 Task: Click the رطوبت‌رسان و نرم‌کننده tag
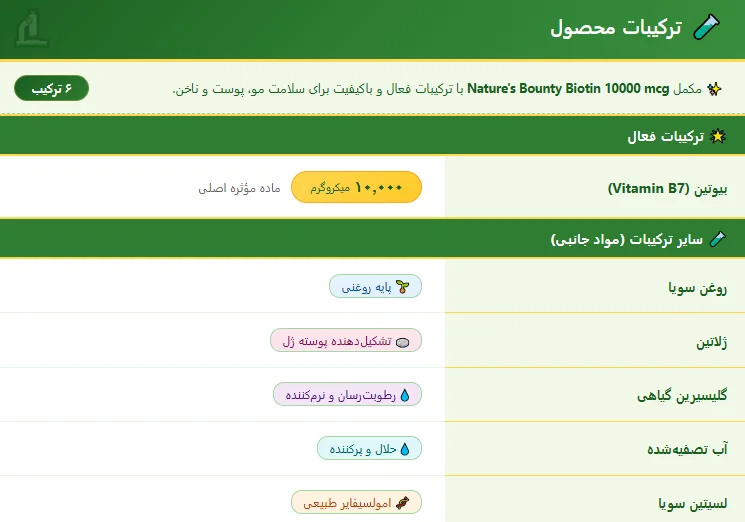[x=347, y=395]
